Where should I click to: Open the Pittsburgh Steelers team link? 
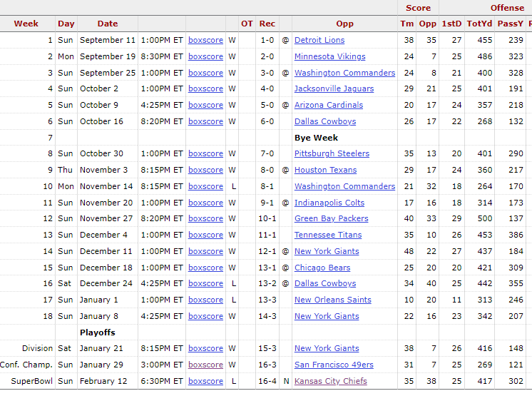(332, 153)
